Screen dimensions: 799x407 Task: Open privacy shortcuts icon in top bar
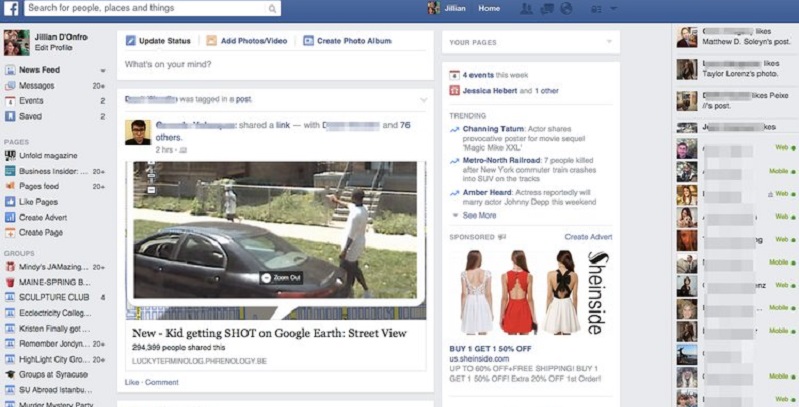(x=595, y=9)
